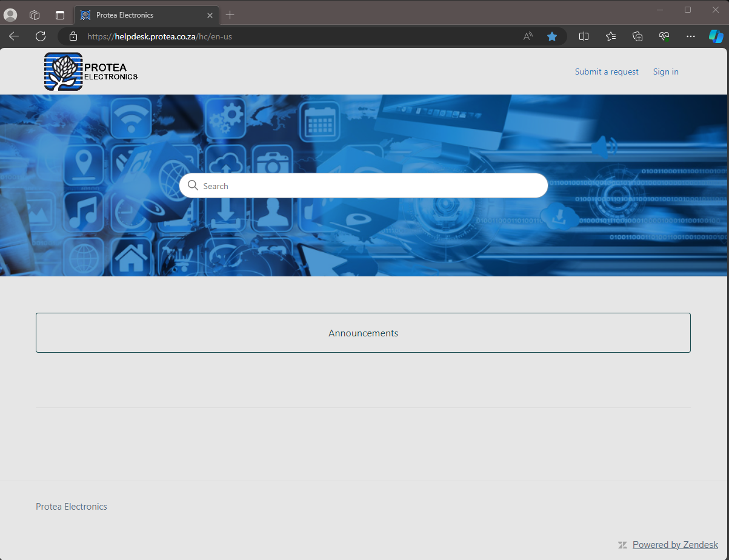Click the Zendesk icon in the footer
This screenshot has height=560, width=729.
[622, 544]
